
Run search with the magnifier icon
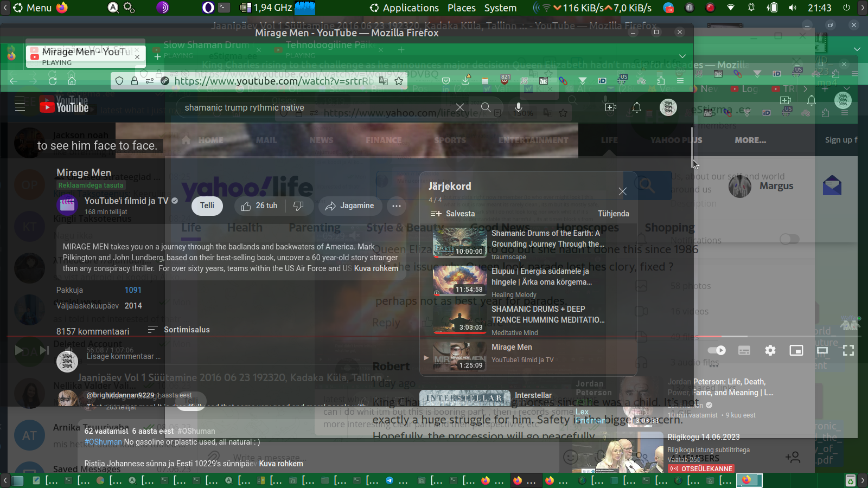(x=486, y=107)
